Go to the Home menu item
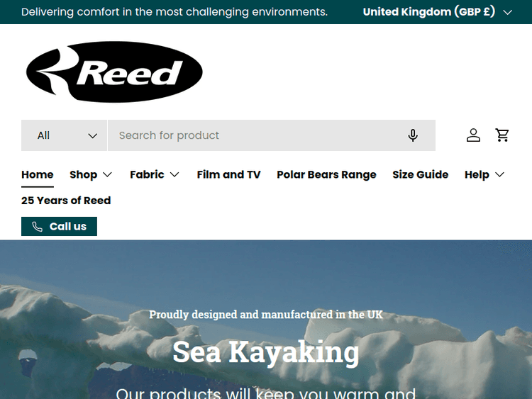The image size is (532, 399). [x=38, y=174]
